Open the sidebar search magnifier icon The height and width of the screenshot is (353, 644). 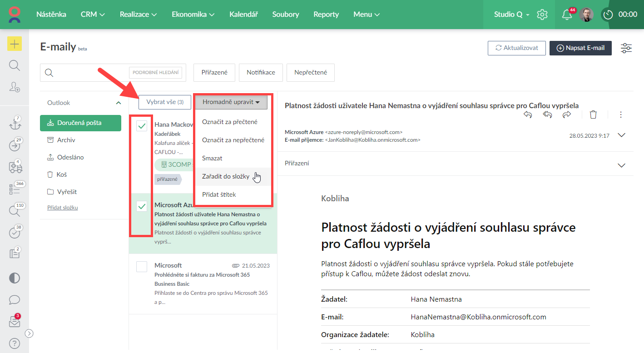15,65
